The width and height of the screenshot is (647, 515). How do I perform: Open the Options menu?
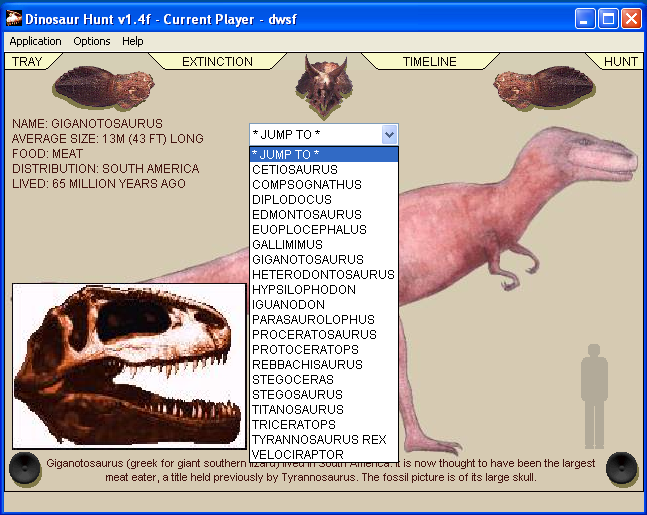pyautogui.click(x=92, y=41)
